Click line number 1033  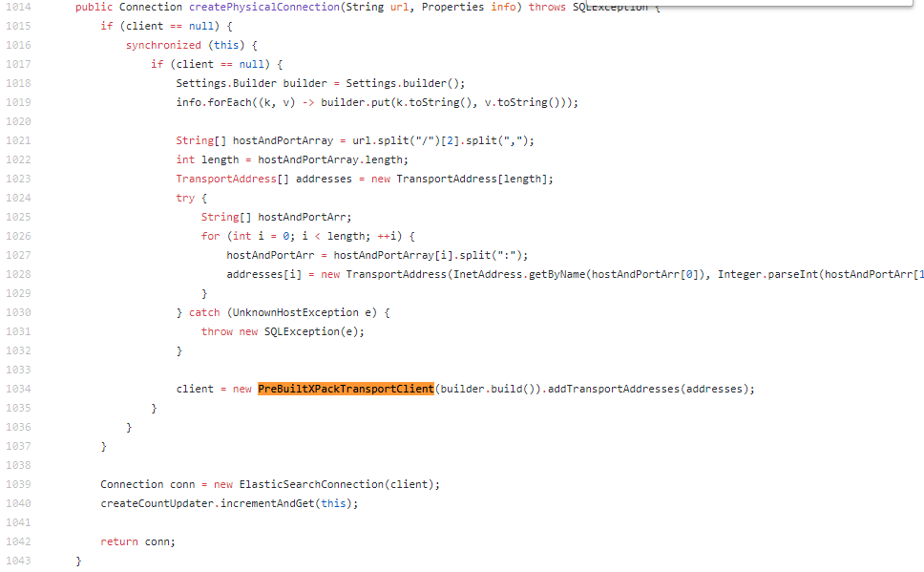point(18,370)
